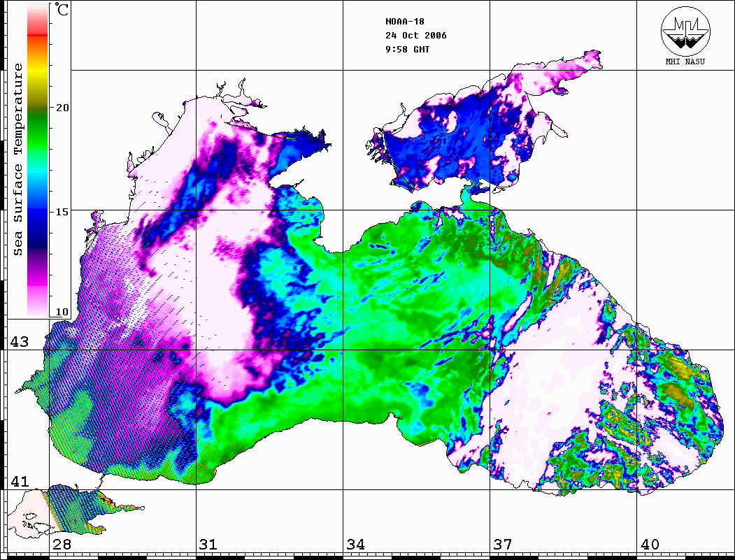Click the longitude label '28'

pyautogui.click(x=62, y=544)
